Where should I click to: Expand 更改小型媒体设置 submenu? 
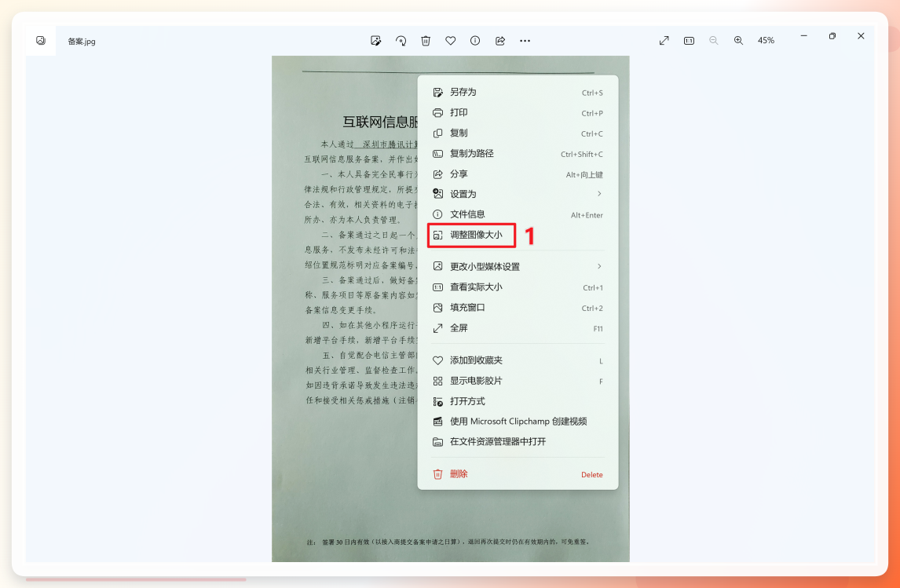click(518, 267)
